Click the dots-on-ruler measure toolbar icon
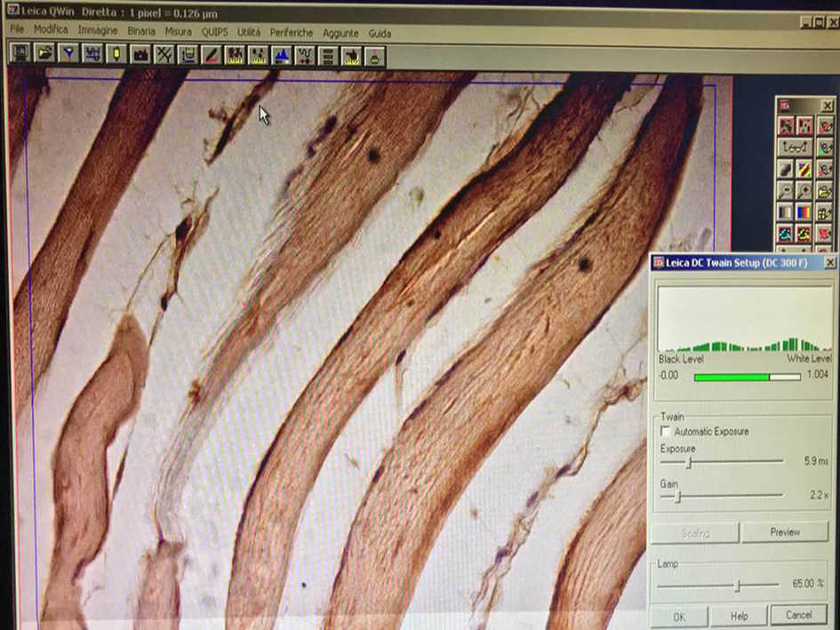The height and width of the screenshot is (630, 840). (258, 55)
